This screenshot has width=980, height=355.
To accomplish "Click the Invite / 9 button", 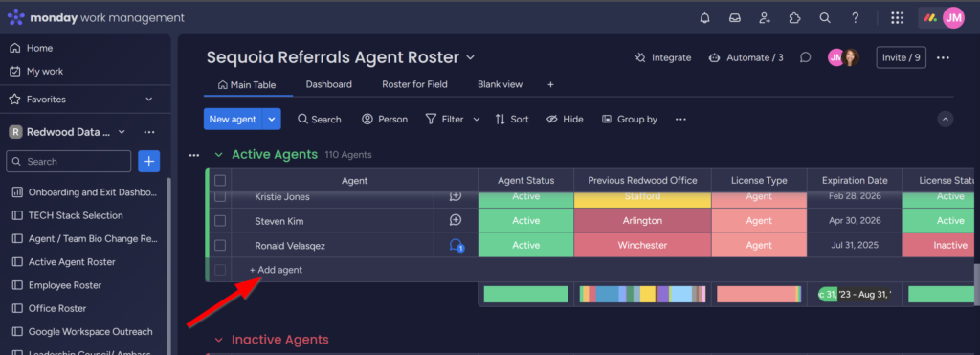I will (902, 57).
